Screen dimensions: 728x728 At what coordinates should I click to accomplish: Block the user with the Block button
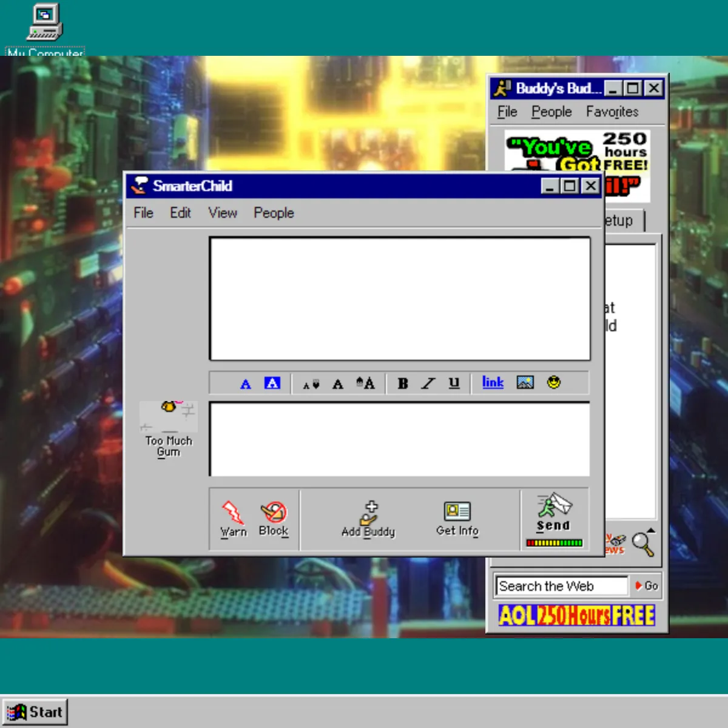[x=274, y=519]
